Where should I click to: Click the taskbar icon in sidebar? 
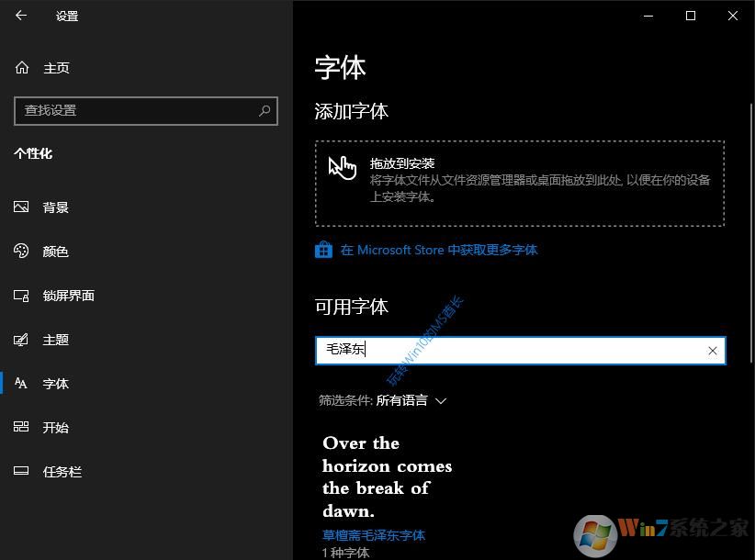click(x=21, y=471)
